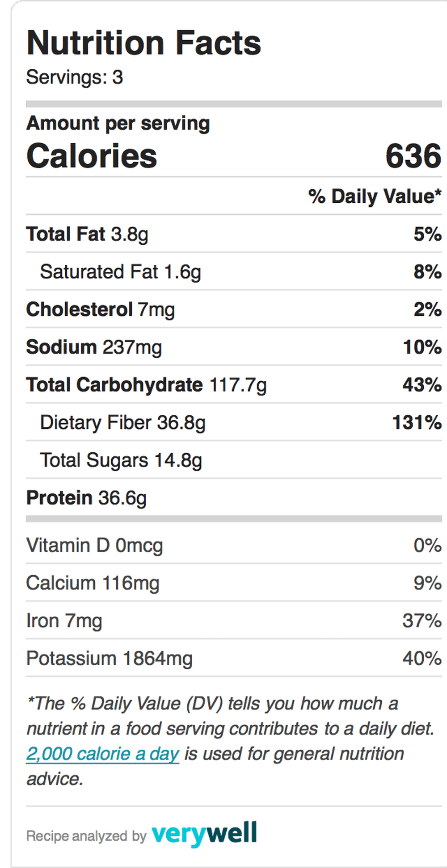
Task: Select the Potassium 1864mg row
Action: [234, 658]
